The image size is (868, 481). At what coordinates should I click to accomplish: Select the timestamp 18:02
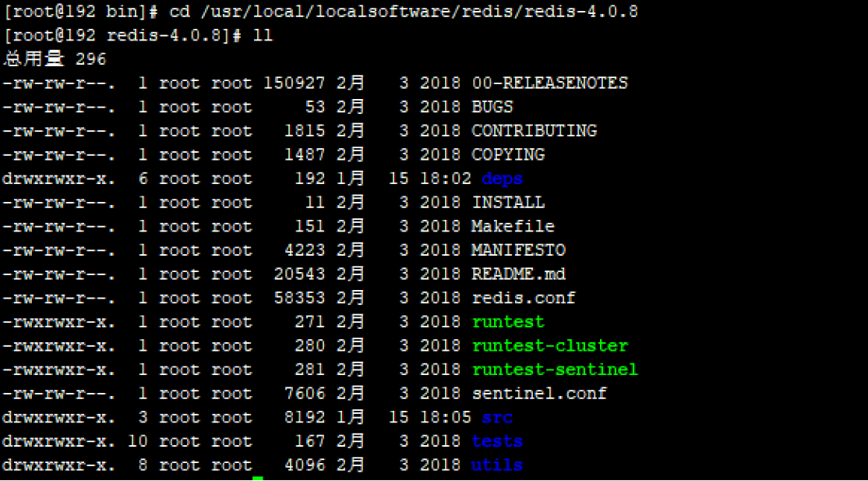click(x=445, y=179)
